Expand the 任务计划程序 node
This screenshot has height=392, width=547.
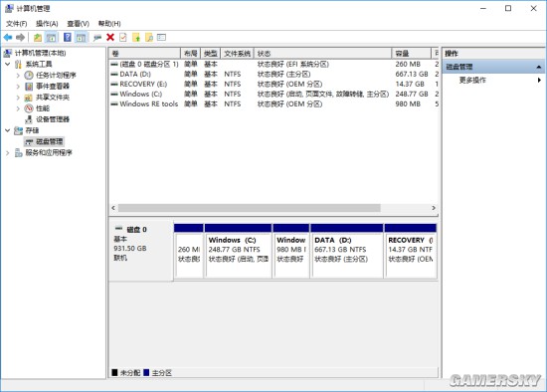(18, 76)
